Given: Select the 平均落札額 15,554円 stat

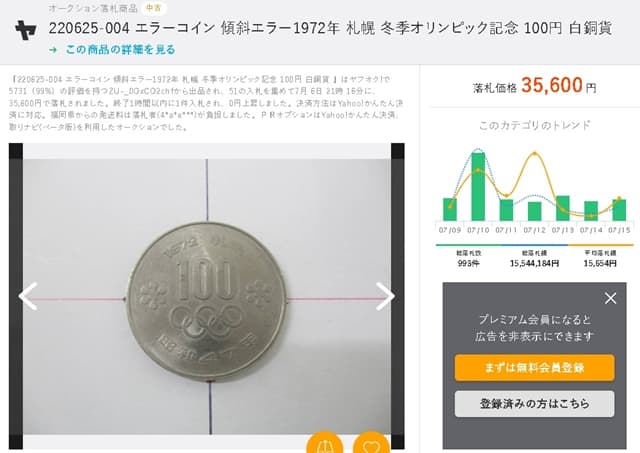Looking at the screenshot, I should (x=602, y=257).
